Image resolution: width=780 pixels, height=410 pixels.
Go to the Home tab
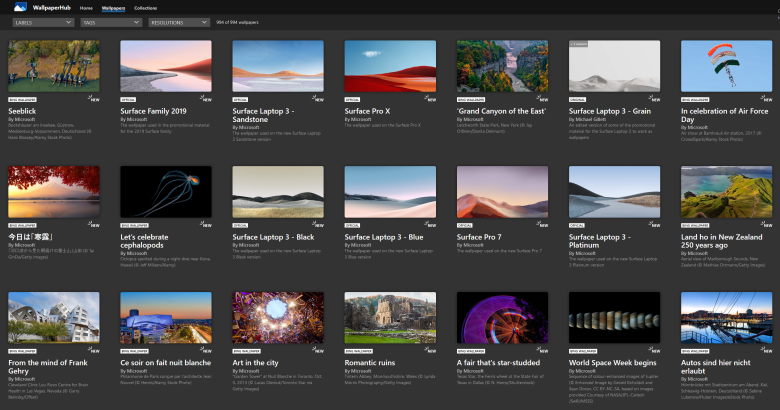click(86, 7)
